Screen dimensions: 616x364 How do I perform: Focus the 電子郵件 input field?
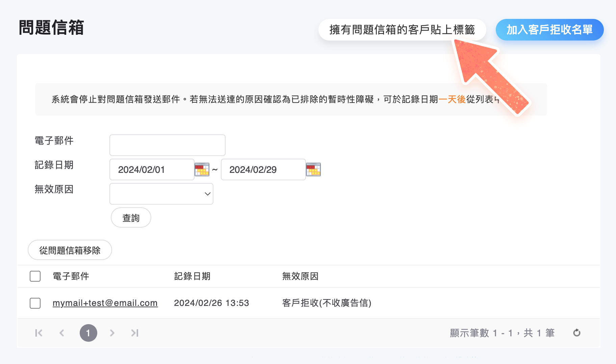click(168, 145)
